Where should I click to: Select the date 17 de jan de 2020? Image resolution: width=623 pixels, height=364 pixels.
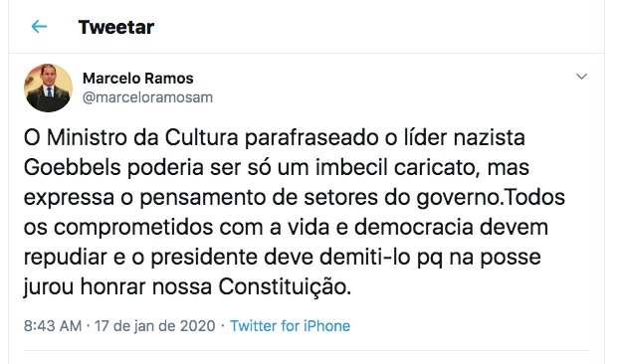tap(154, 326)
